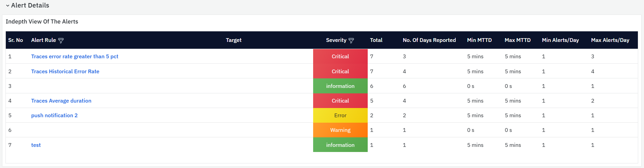The width and height of the screenshot is (644, 168).
Task: Click the yellow Error severity cell
Action: [x=340, y=116]
